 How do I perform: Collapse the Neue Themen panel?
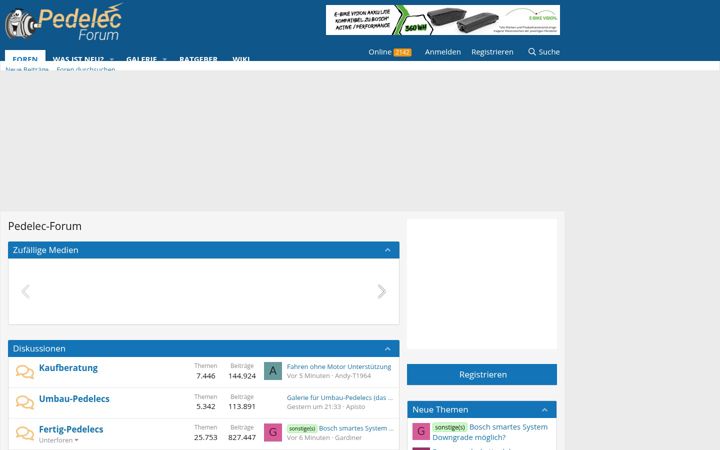pos(545,410)
